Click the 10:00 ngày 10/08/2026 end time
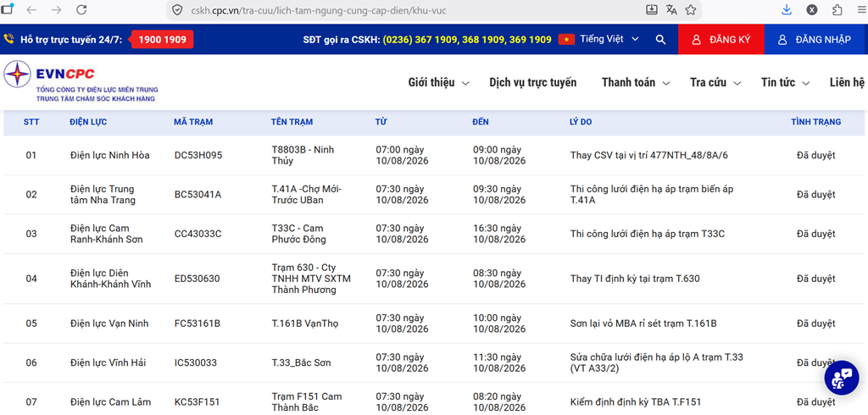The height and width of the screenshot is (415, 868). point(498,324)
